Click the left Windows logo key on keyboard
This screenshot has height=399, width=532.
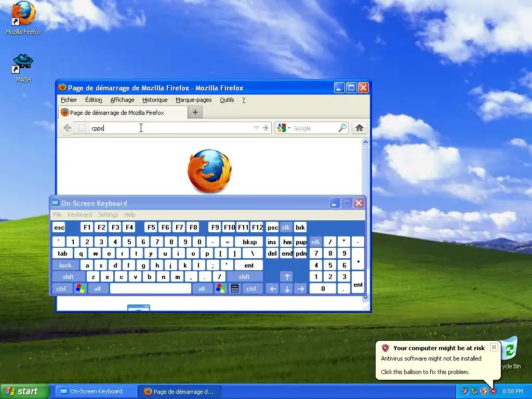(80, 289)
